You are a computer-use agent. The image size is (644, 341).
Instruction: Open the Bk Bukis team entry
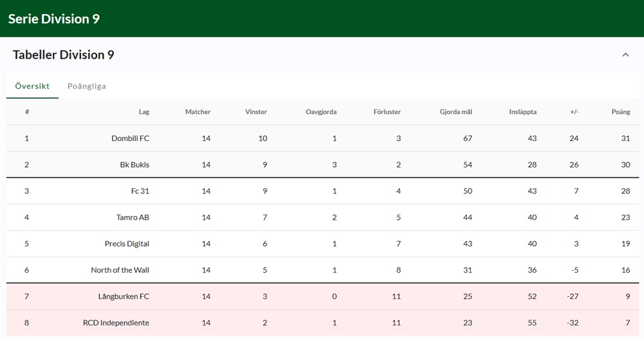(x=135, y=165)
